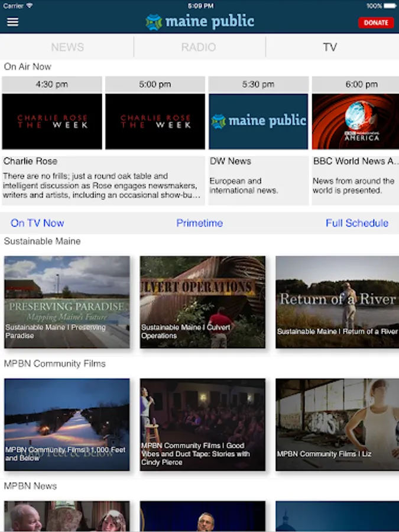Click 'News from around the world' description
This screenshot has width=399, height=532.
point(353,186)
